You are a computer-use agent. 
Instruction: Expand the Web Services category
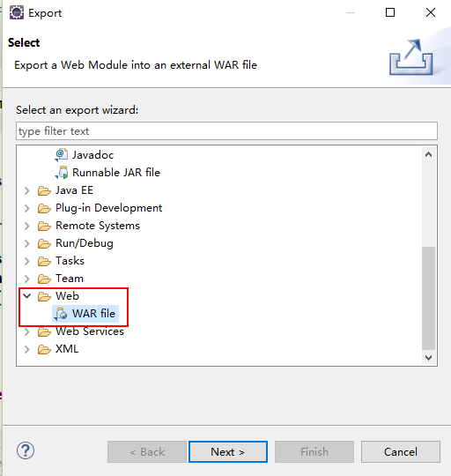27,331
